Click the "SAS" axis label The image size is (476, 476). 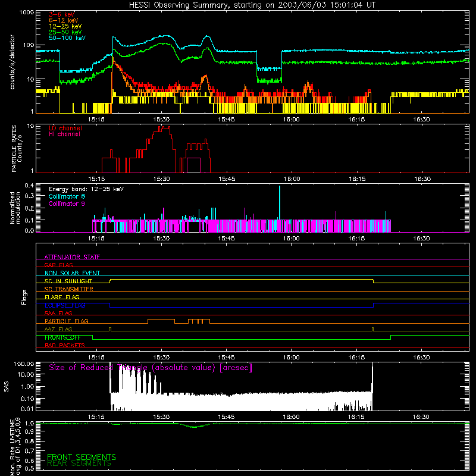click(7, 387)
